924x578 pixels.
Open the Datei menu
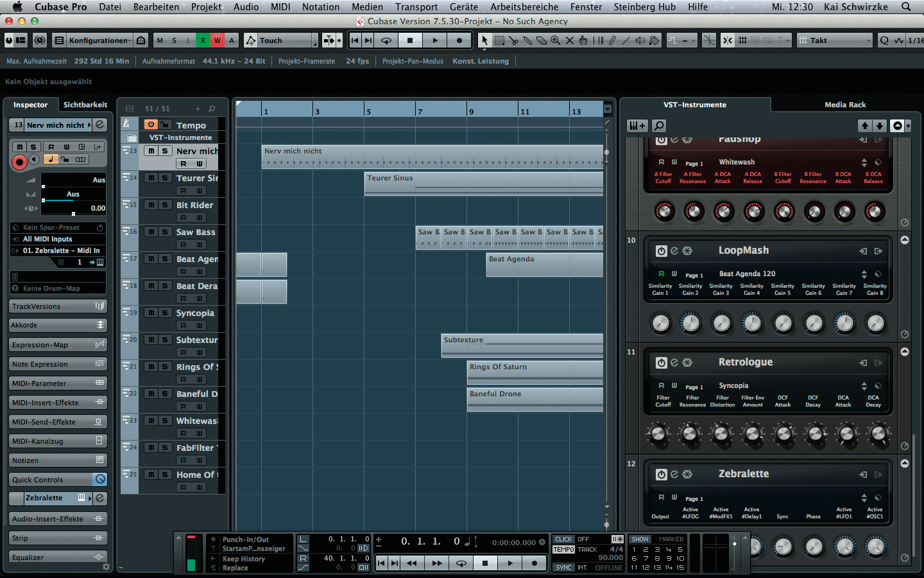click(x=110, y=7)
